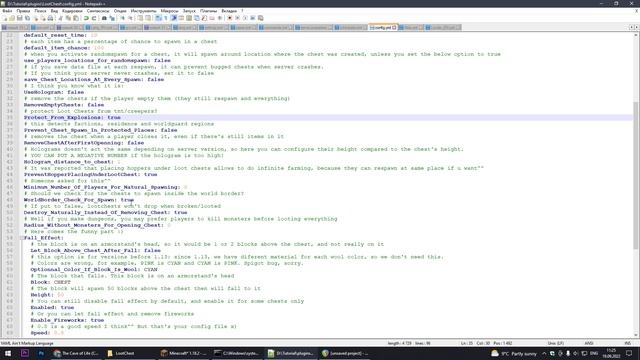Click the Copy toolbar icon
This screenshot has width=640, height=360.
tap(68, 18)
